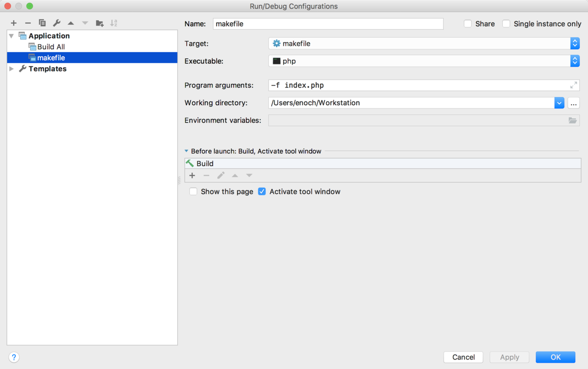This screenshot has width=588, height=369.
Task: Open edit templates wrench icon
Action: click(x=56, y=23)
